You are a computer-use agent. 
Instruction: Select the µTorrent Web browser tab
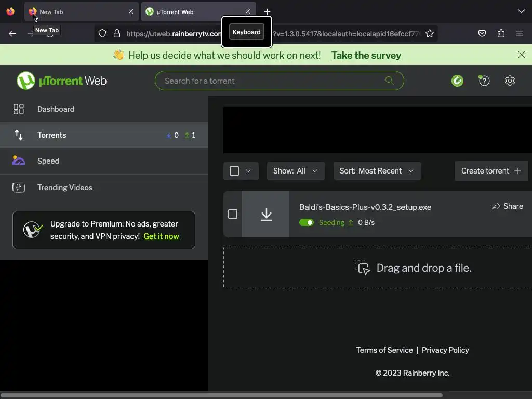pyautogui.click(x=198, y=11)
